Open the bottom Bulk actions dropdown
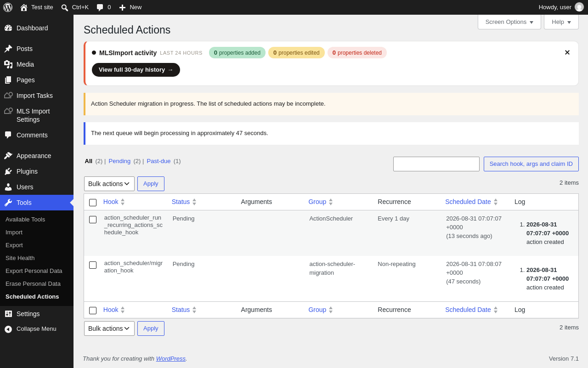 [x=109, y=328]
